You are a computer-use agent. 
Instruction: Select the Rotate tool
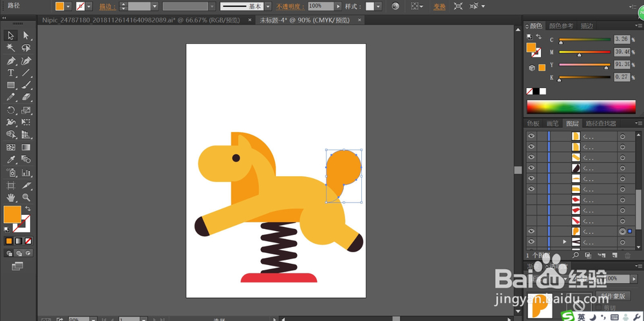(11, 110)
